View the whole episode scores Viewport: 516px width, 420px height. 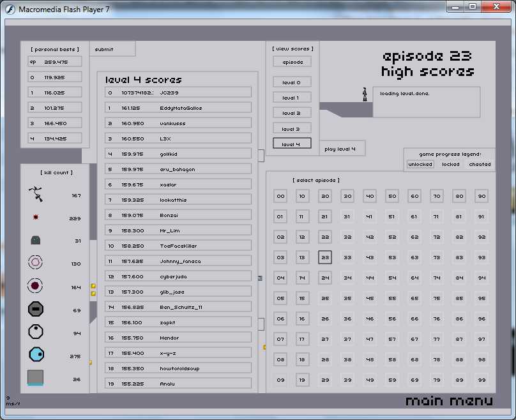292,62
